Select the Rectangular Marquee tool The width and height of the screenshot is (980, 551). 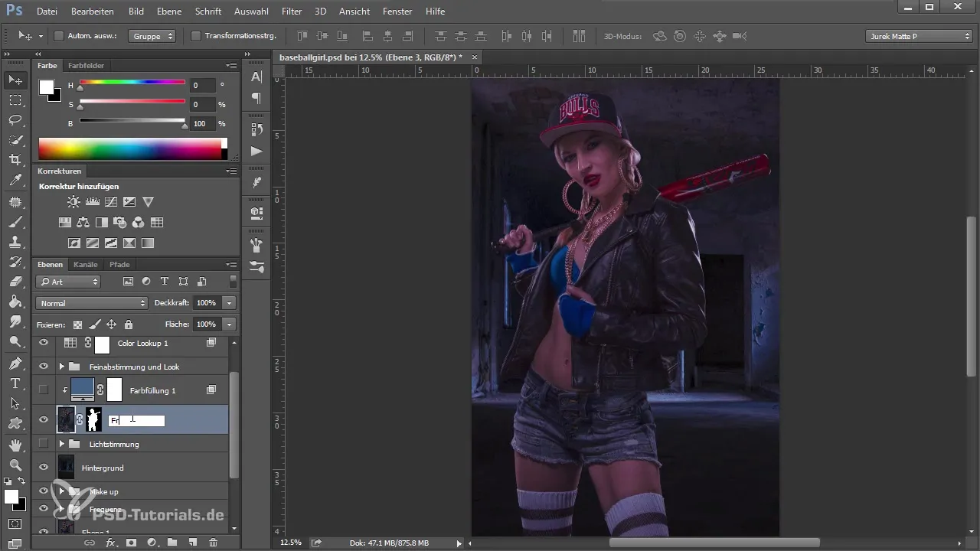[x=15, y=100]
